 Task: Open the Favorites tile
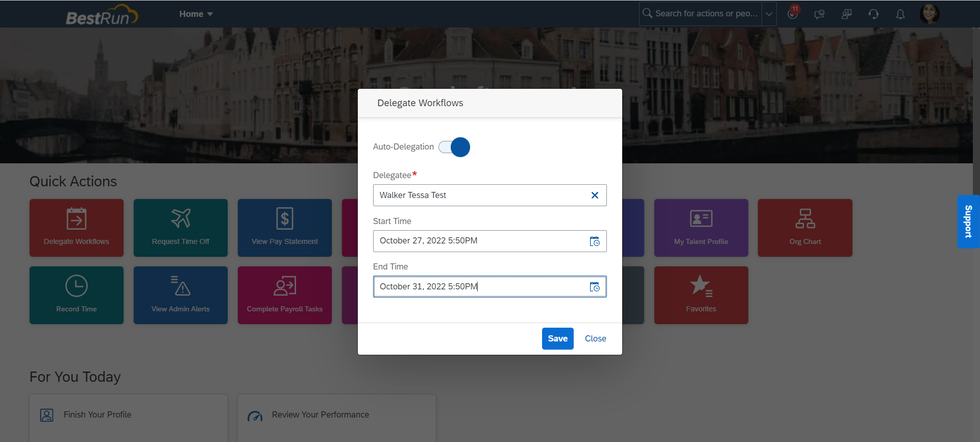pos(701,295)
